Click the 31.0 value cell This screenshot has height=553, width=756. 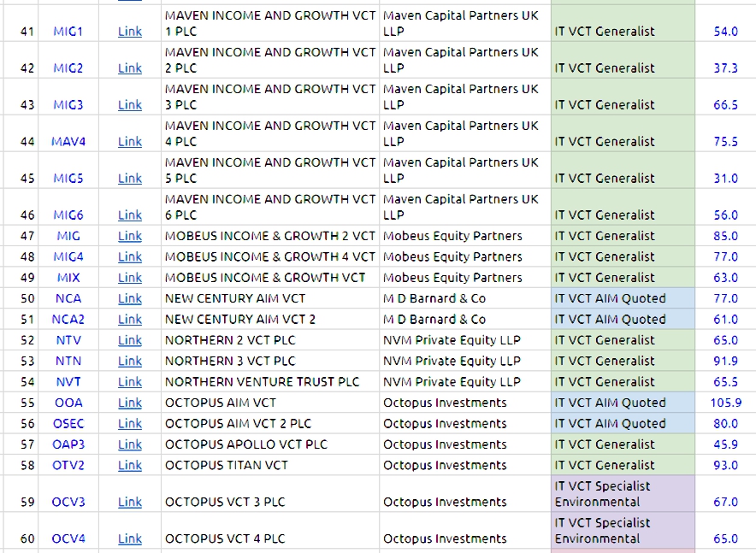(725, 171)
